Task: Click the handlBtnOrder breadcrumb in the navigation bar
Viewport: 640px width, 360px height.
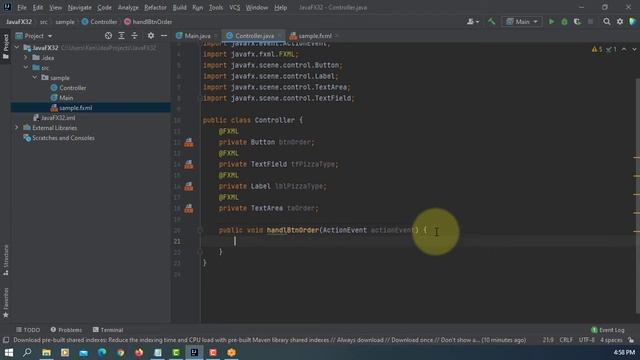Action: (148, 22)
